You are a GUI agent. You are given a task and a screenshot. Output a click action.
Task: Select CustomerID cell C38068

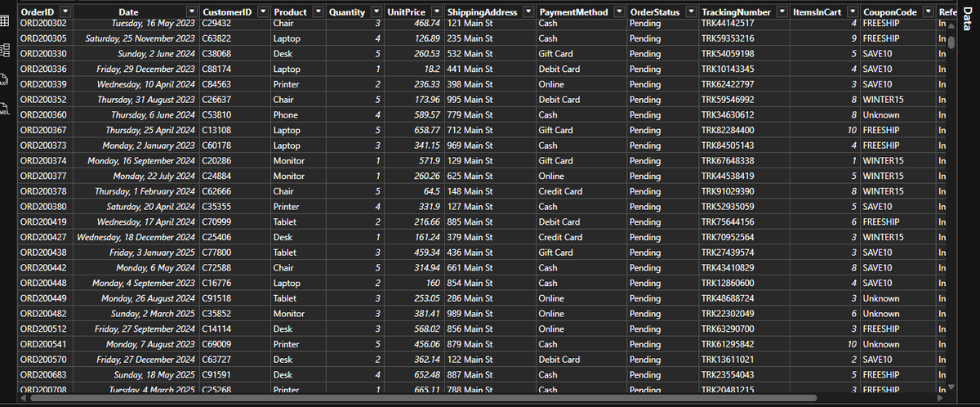click(x=234, y=53)
